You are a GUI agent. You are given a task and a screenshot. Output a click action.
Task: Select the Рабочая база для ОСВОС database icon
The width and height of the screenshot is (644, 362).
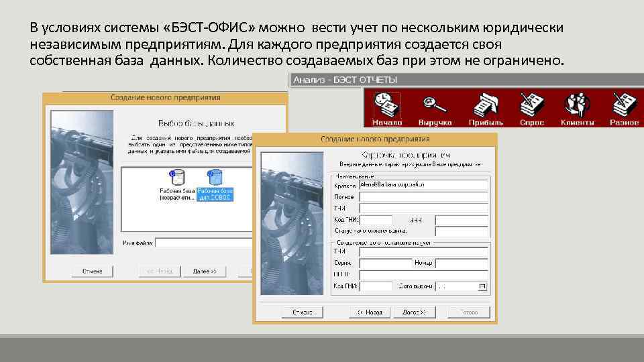pos(215,185)
